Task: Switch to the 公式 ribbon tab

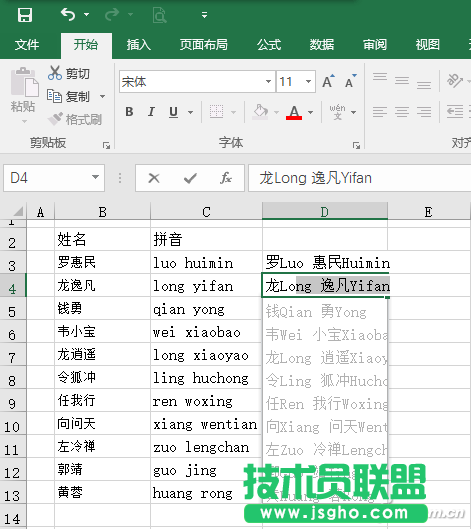Action: tap(269, 45)
